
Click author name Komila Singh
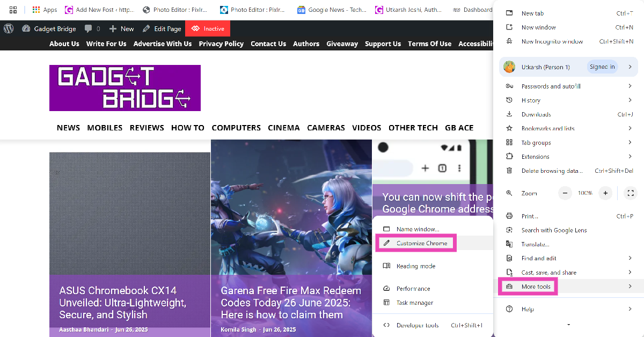tap(238, 329)
